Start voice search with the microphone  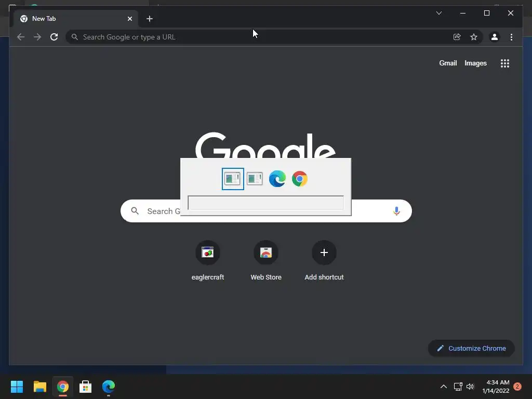[x=396, y=211]
